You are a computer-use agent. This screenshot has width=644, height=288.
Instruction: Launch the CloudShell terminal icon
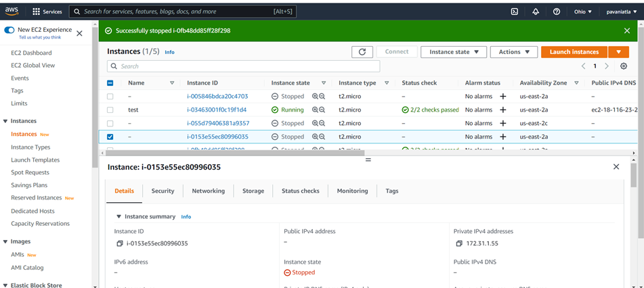tap(514, 11)
